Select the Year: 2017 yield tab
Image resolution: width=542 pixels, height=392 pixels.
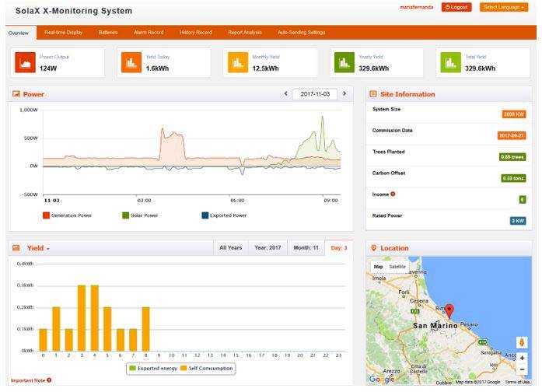pyautogui.click(x=268, y=248)
